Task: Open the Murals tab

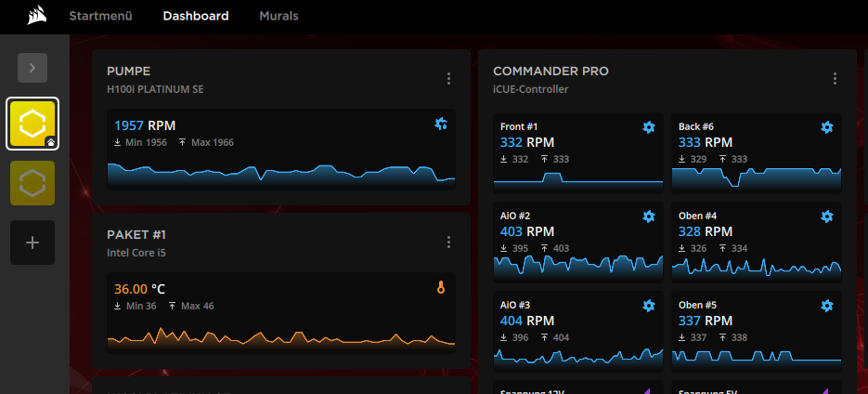Action: [279, 16]
